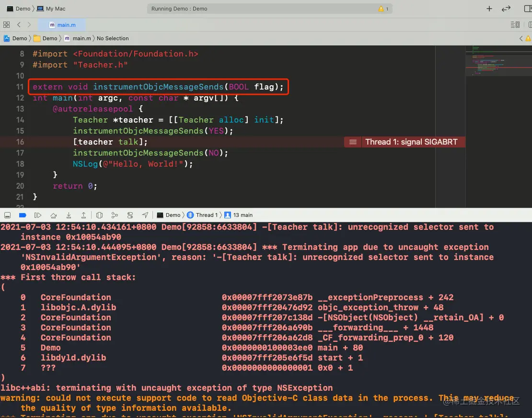Step over the current line

click(x=53, y=215)
